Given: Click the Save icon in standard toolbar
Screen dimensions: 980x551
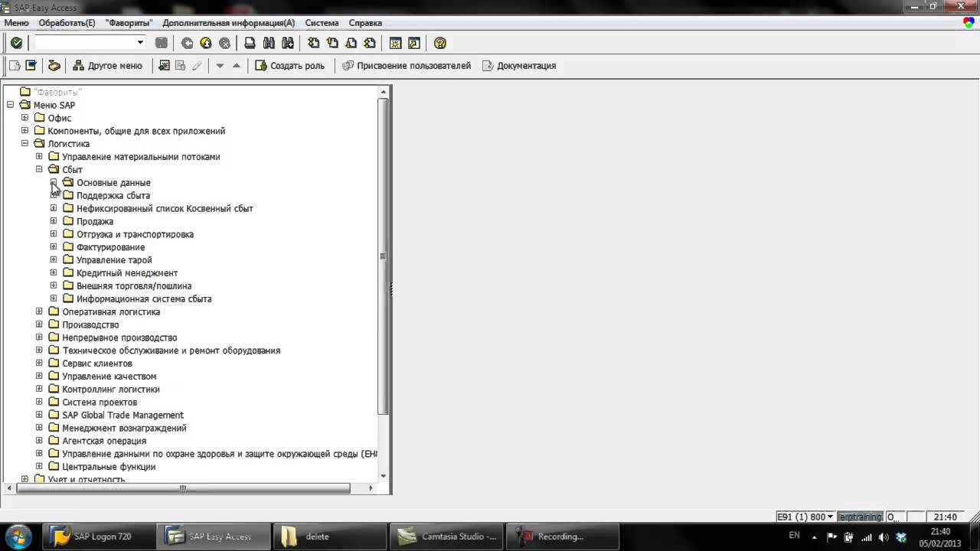Looking at the screenshot, I should point(162,43).
